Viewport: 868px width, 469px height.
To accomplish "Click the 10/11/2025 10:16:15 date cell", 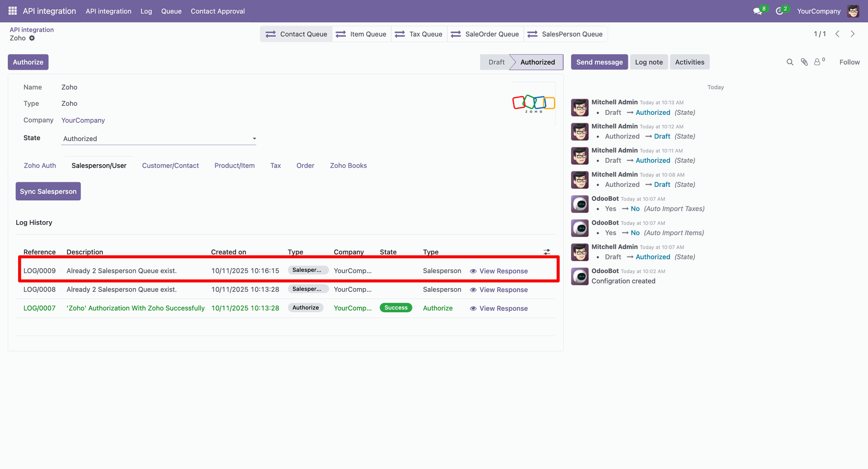I will click(x=245, y=271).
